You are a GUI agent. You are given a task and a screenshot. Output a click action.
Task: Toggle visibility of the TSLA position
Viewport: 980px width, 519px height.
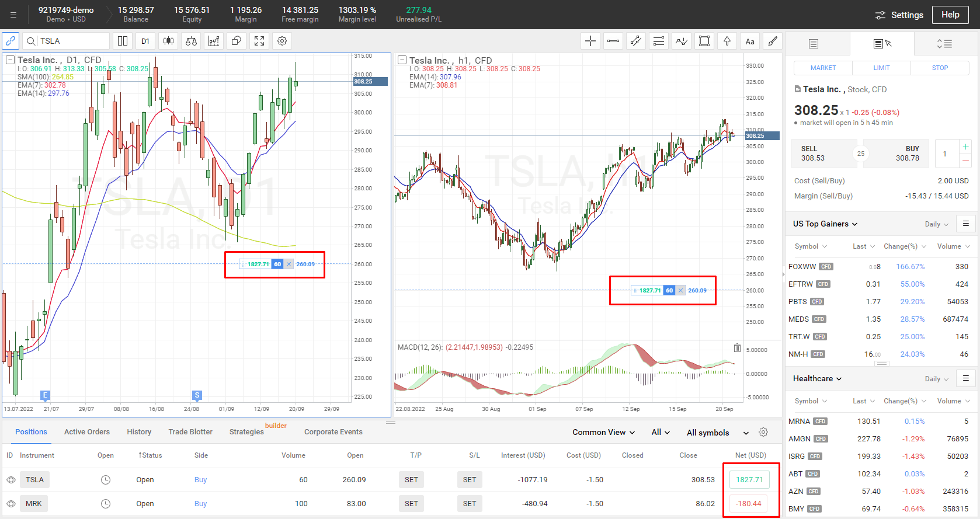pos(11,480)
